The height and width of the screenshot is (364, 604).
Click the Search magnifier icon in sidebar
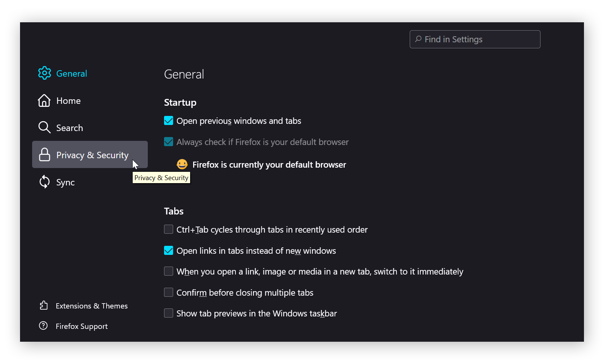point(44,128)
